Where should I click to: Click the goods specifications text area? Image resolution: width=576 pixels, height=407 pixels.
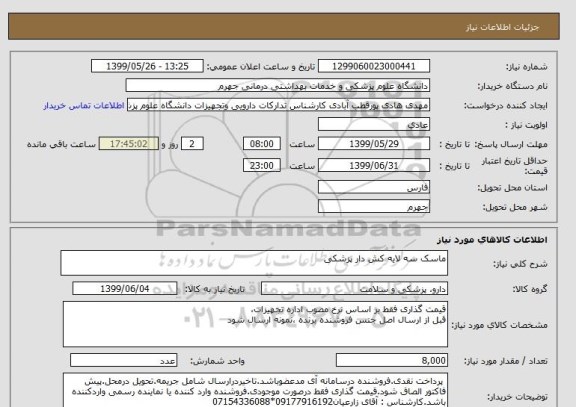coord(255,324)
